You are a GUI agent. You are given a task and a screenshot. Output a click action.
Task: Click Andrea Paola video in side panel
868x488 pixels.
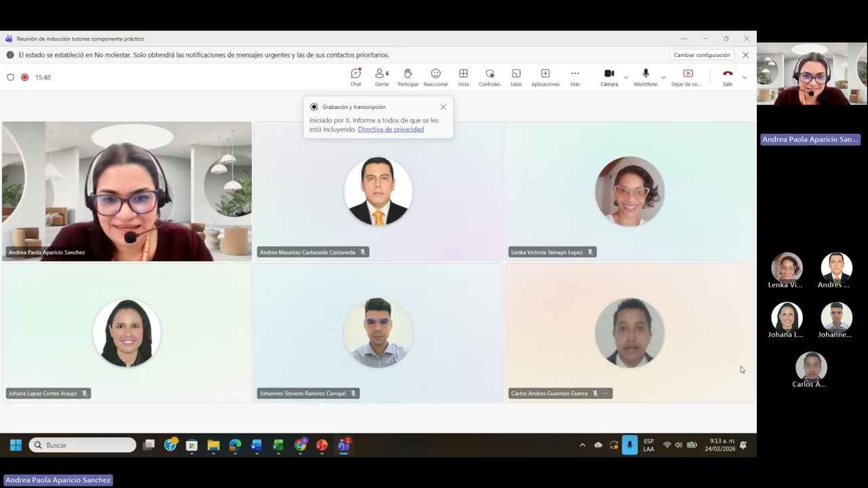[x=812, y=74]
